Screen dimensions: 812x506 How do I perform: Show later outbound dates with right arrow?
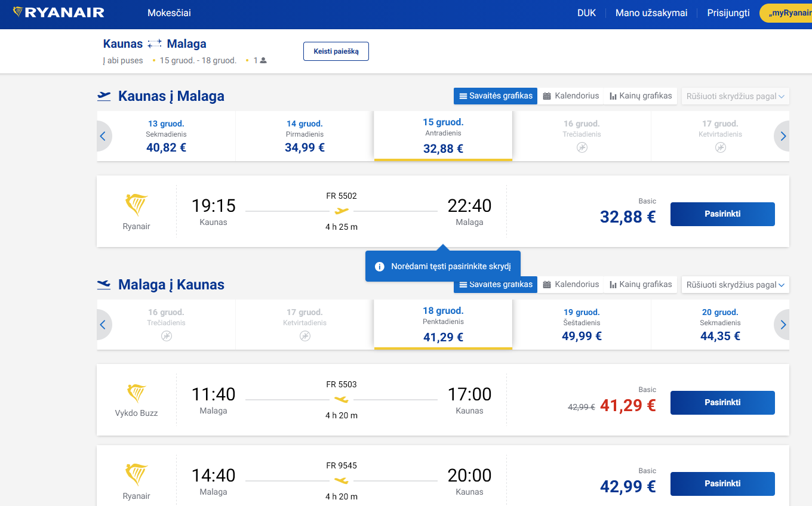tap(783, 137)
